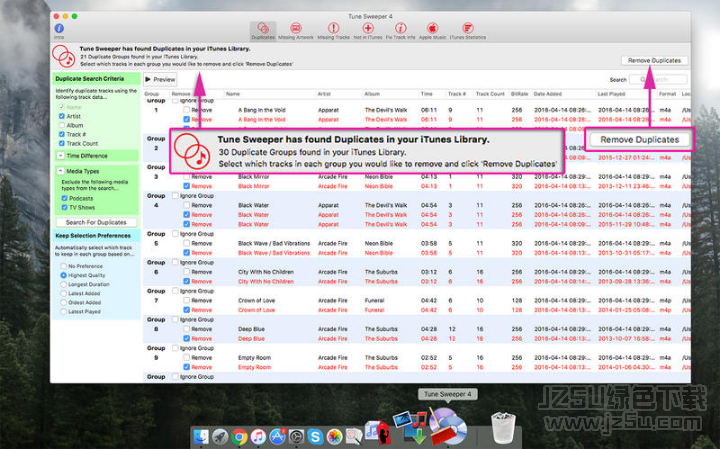Select the red Black Wave / Bad Vibrations name
This screenshot has height=449, width=720.
tap(274, 253)
